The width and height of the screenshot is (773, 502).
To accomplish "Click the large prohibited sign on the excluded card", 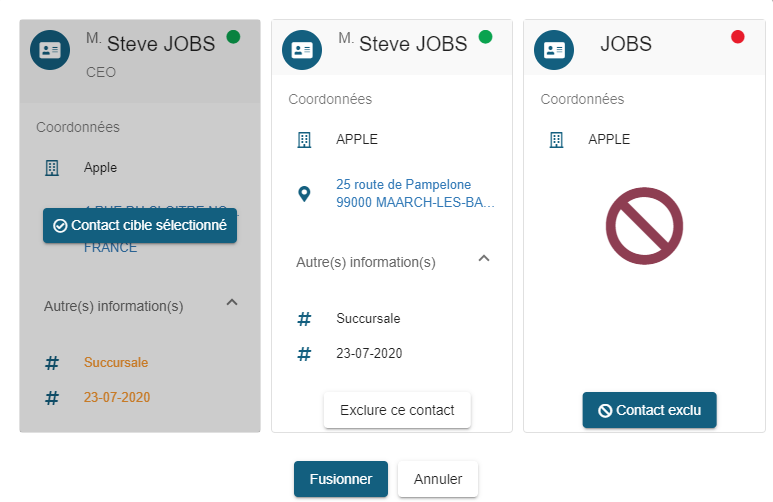I will [644, 226].
